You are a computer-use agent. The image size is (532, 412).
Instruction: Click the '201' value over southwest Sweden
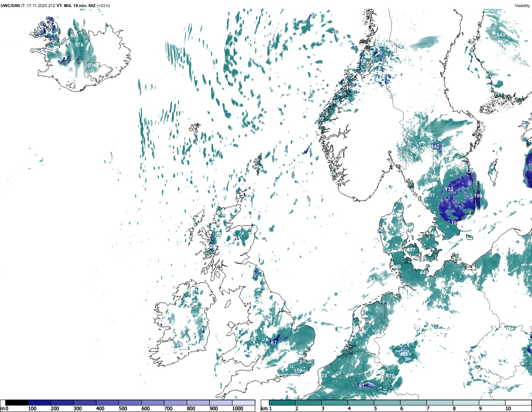tap(431, 195)
